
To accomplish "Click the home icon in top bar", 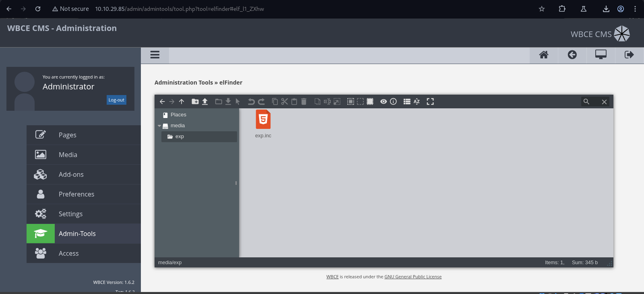I will tap(544, 55).
